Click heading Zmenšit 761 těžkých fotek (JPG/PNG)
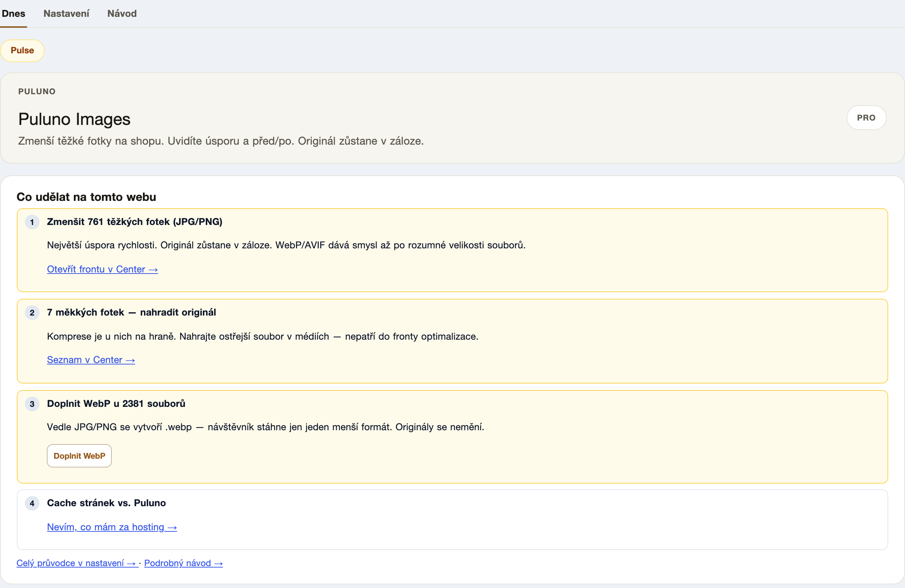This screenshot has width=905, height=588. point(135,221)
